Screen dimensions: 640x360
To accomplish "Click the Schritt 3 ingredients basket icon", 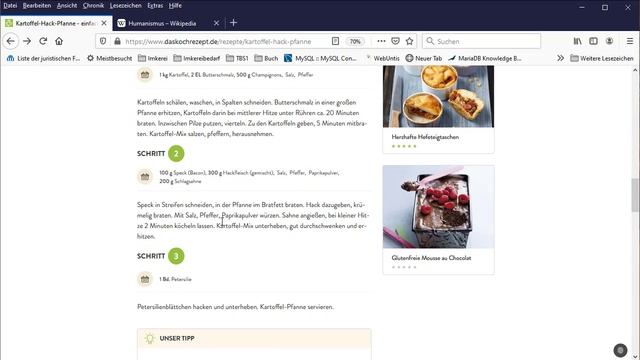I will pyautogui.click(x=144, y=279).
